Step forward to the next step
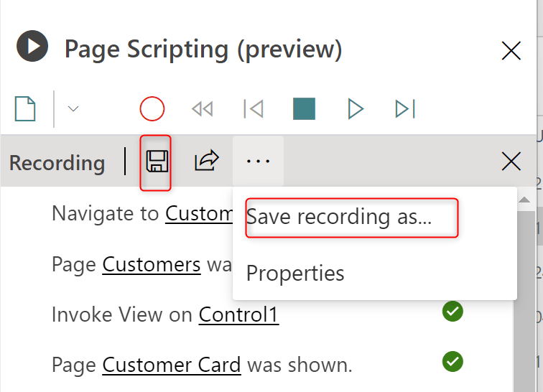543x392 pixels. (x=405, y=109)
